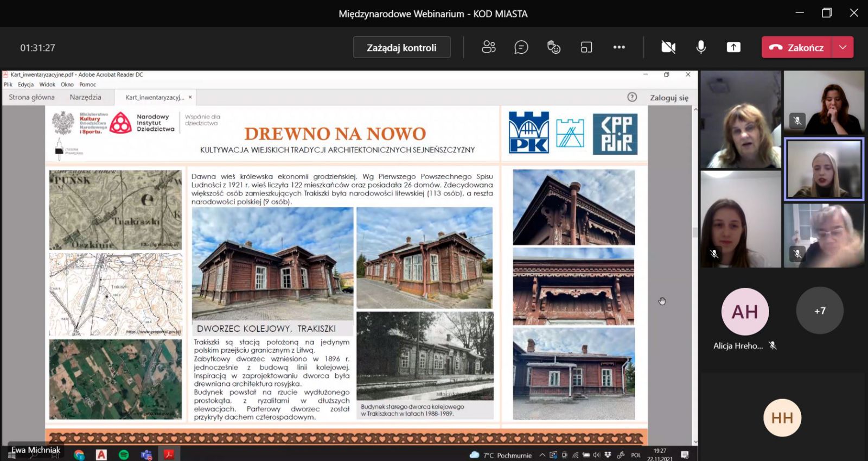Click the Zaloguj się link

[x=669, y=98]
